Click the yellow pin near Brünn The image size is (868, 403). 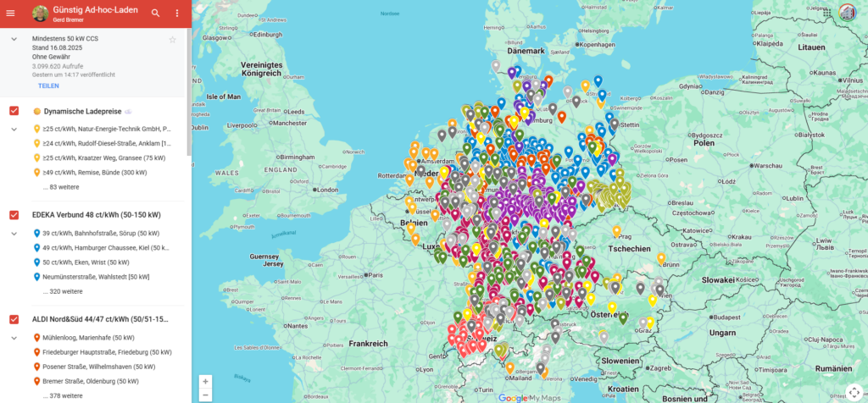661,258
